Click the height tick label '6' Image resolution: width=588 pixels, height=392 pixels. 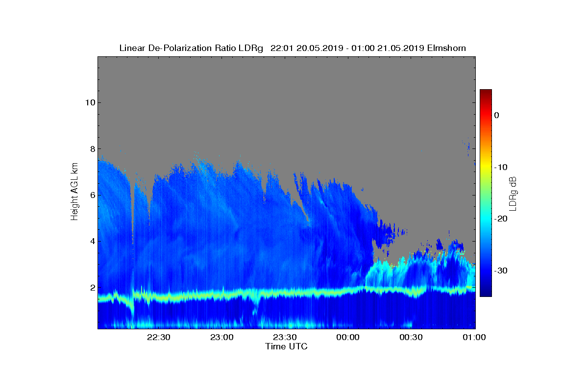pyautogui.click(x=92, y=195)
